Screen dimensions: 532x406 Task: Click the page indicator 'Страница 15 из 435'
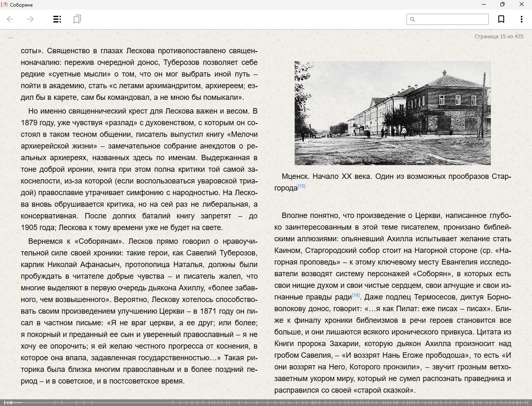(499, 37)
